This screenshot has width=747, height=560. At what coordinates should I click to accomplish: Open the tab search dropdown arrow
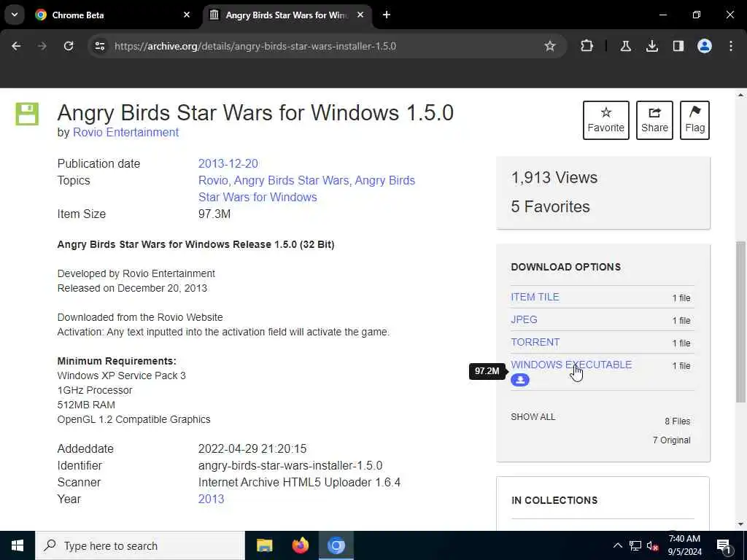click(15, 15)
